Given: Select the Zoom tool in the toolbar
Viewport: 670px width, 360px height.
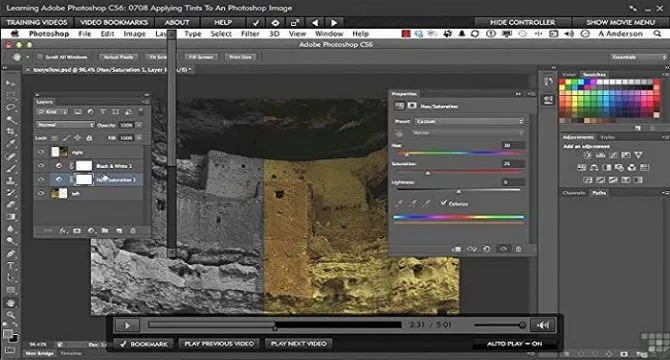Looking at the screenshot, I should click(x=10, y=315).
